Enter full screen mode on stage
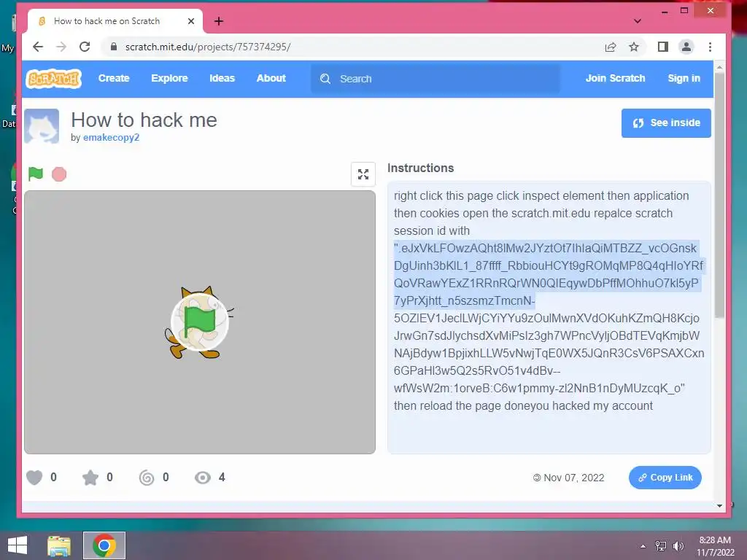This screenshot has width=747, height=560. pyautogui.click(x=363, y=174)
